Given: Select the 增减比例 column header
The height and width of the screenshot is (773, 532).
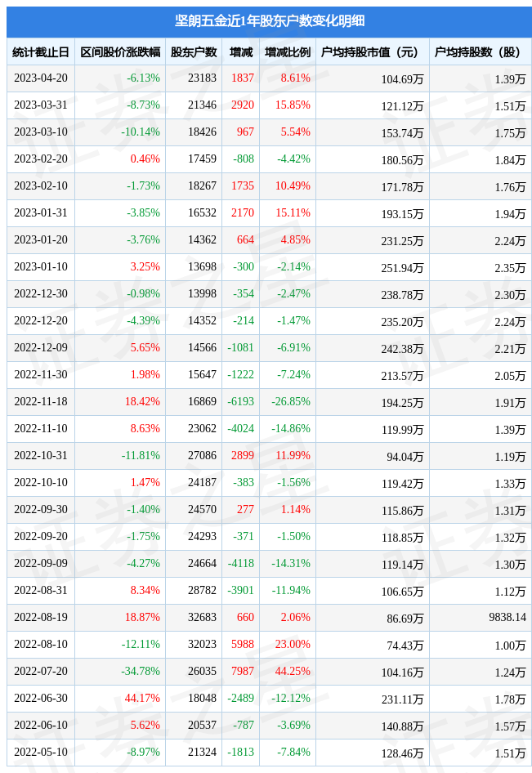Looking at the screenshot, I should click(x=288, y=51).
